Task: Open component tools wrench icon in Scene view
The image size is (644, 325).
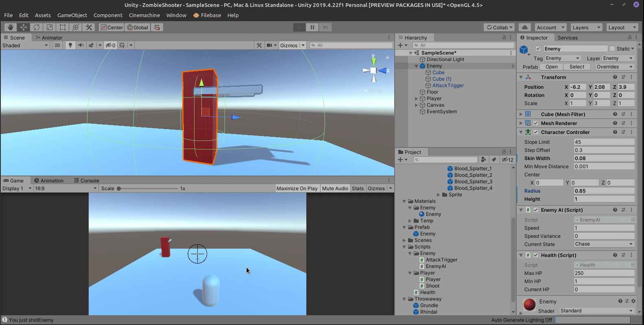Action: point(259,45)
